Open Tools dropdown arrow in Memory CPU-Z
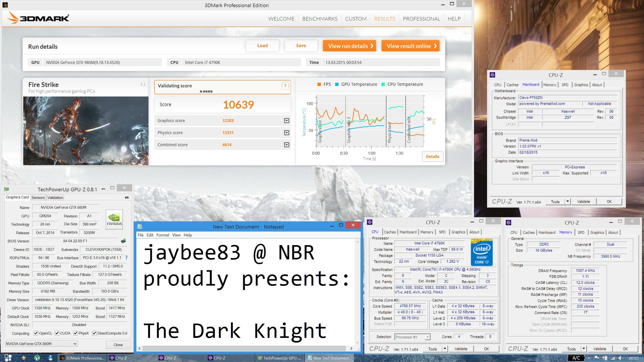Viewport: 644px width, 362px height. click(x=583, y=349)
